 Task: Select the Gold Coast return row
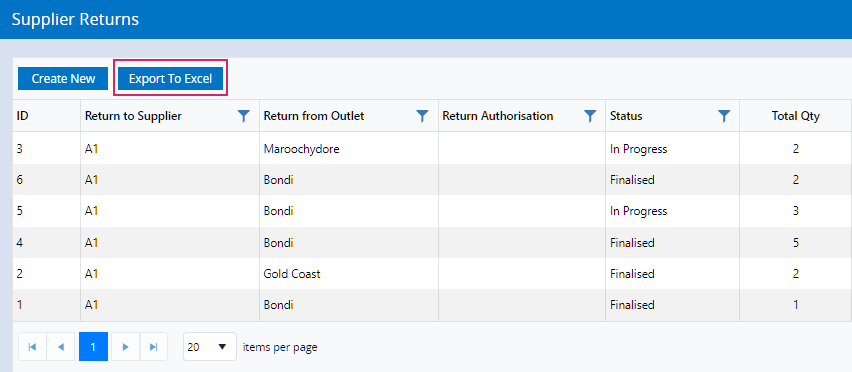tap(433, 274)
